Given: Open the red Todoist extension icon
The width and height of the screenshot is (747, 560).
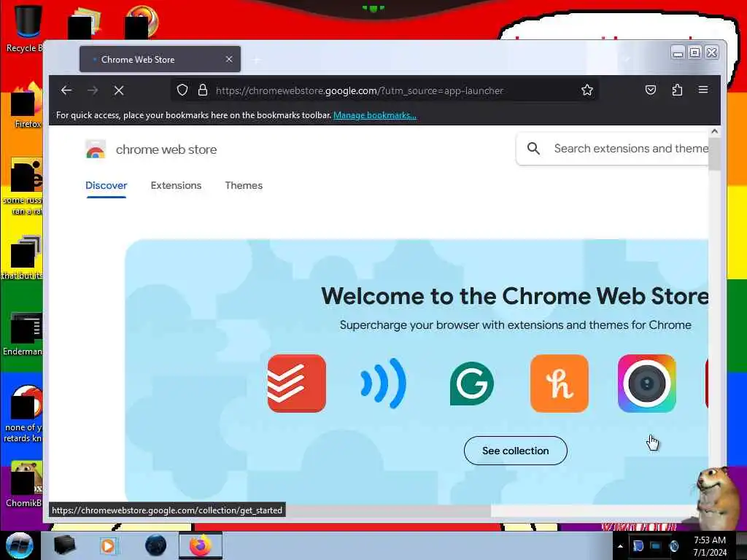Looking at the screenshot, I should (x=297, y=384).
